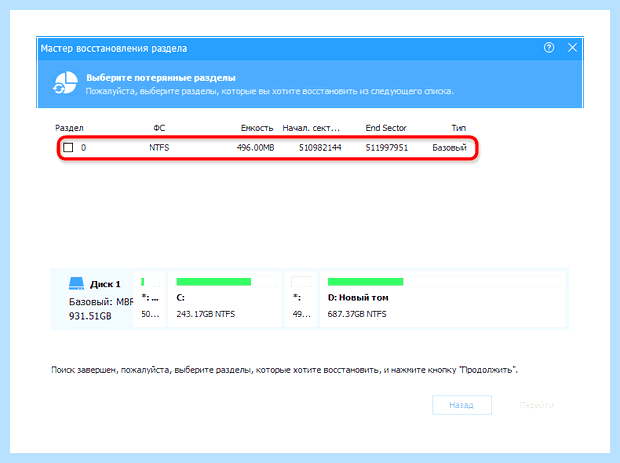Viewport: 620px width, 463px height.
Task: Click the 931.51GB disk size text
Action: click(90, 316)
